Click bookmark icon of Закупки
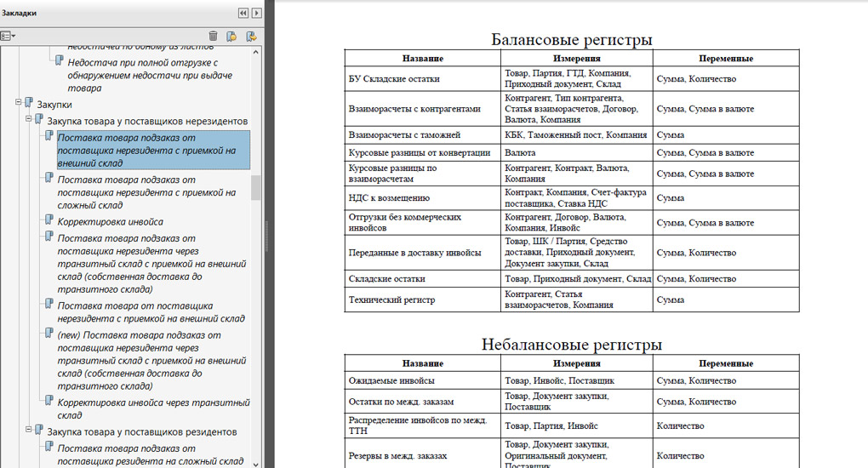868x468 pixels. [29, 102]
